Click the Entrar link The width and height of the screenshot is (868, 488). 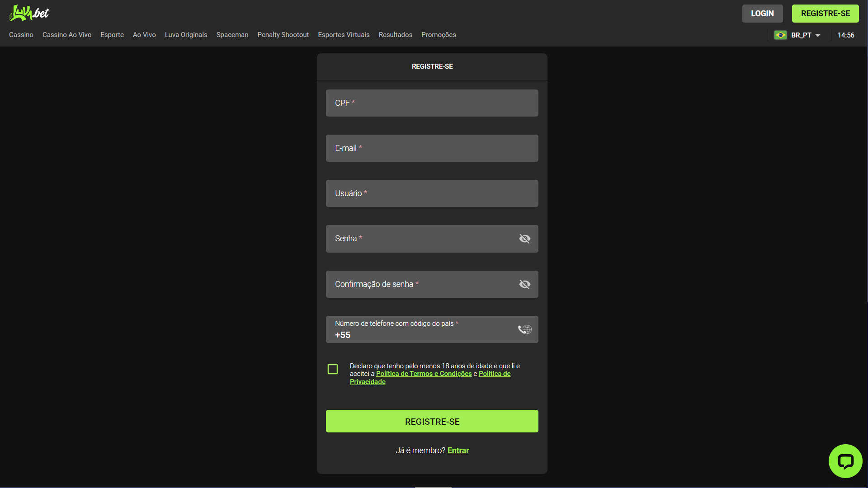tap(458, 450)
